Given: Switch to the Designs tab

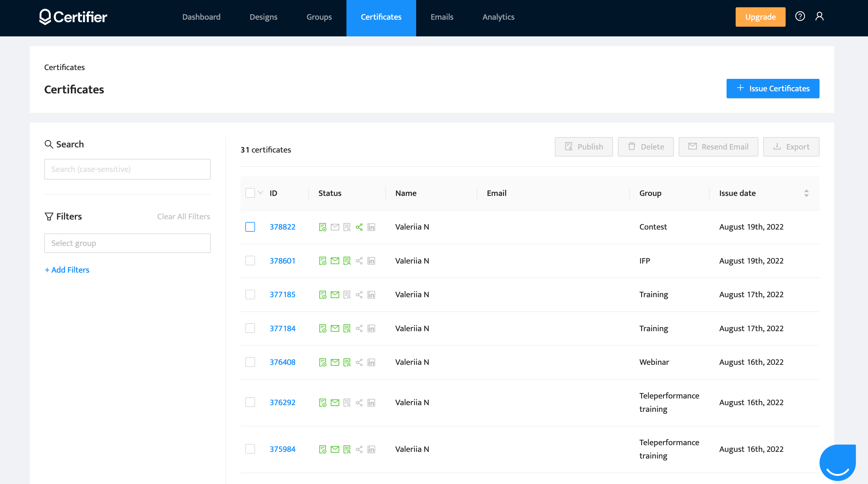Looking at the screenshot, I should [263, 17].
